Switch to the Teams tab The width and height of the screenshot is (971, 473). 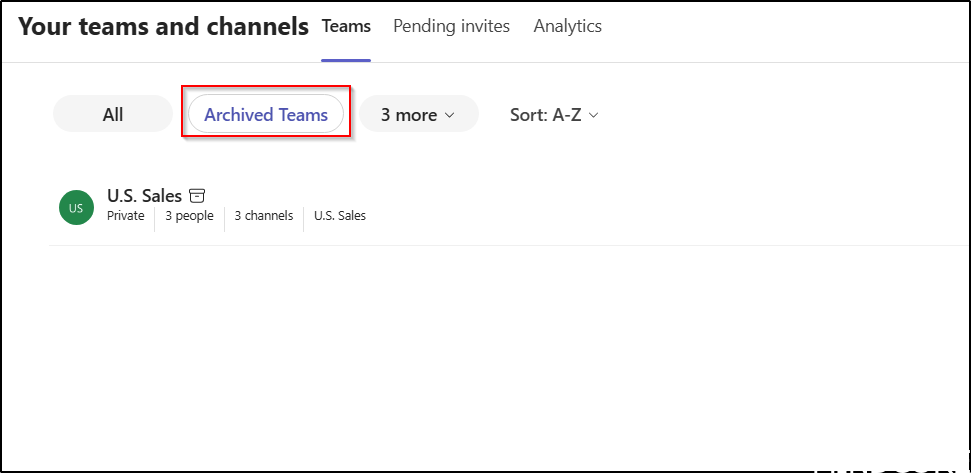(x=346, y=26)
